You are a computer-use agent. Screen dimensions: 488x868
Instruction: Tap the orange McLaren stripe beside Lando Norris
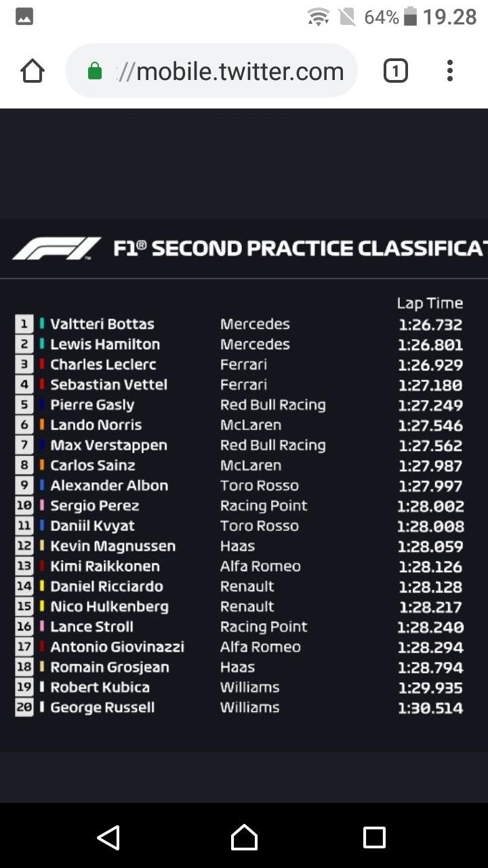42,425
